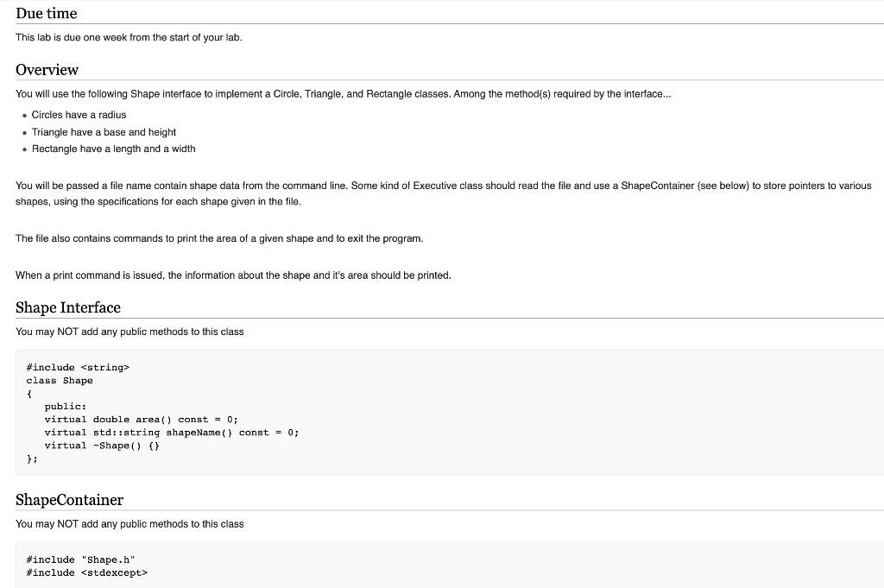Select the line #include "Shape.h"
The width and height of the screenshot is (884, 588).
click(x=80, y=560)
